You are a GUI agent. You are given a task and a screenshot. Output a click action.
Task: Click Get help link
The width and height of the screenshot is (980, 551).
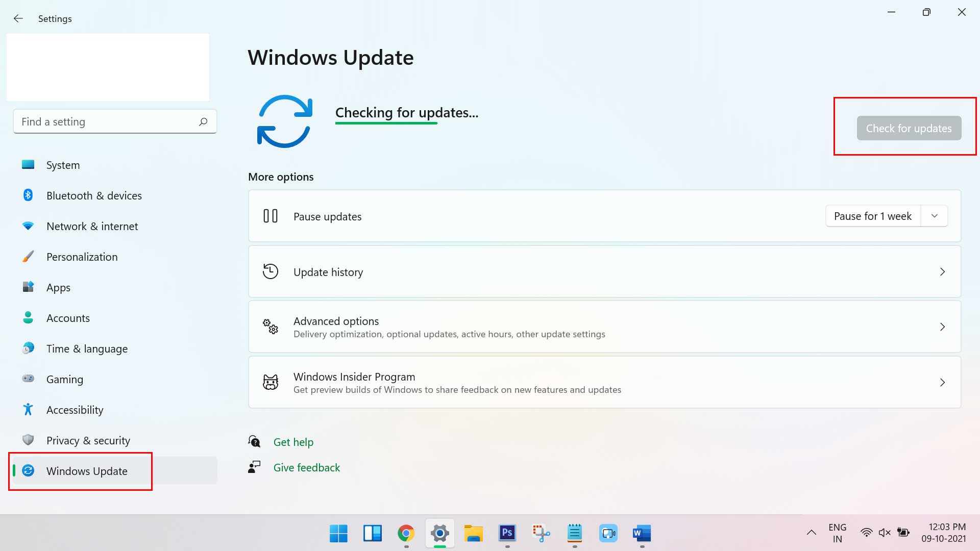point(293,441)
